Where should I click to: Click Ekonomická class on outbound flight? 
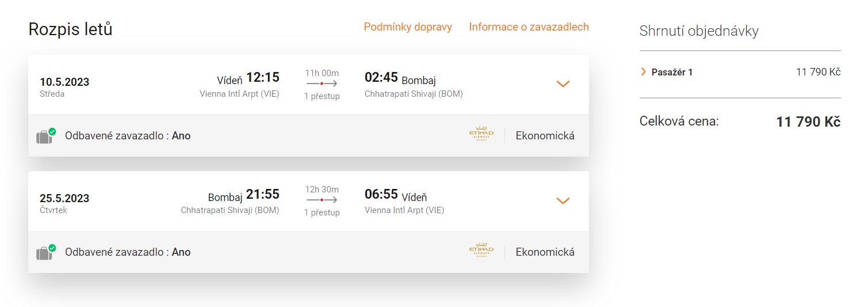coord(545,136)
